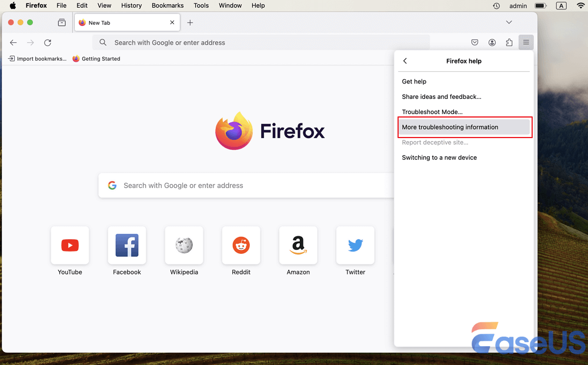Open the Firefox account icon

pyautogui.click(x=492, y=42)
